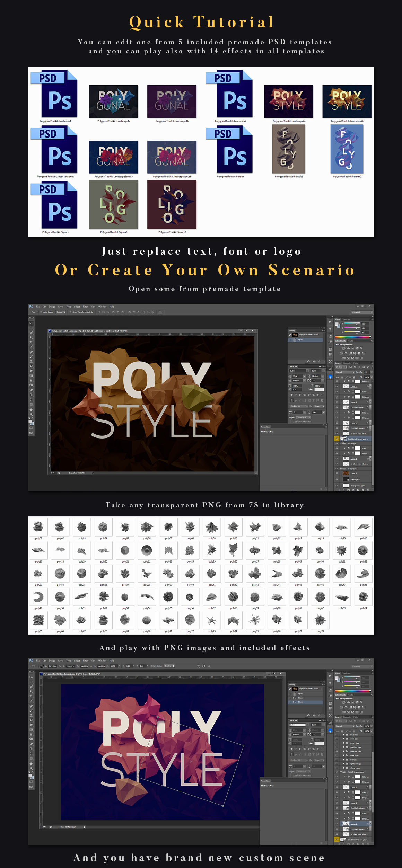Click the color spectrum ramp in upper Color panel
The width and height of the screenshot is (402, 868).
point(352,337)
